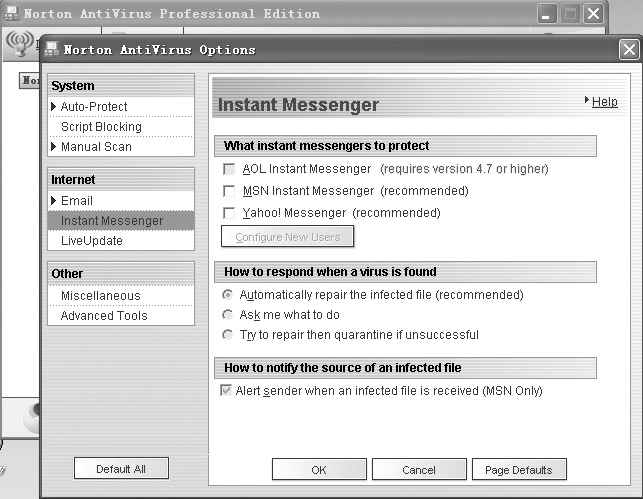
Task: Enable AOL Instant Messenger protection
Action: [x=230, y=169]
